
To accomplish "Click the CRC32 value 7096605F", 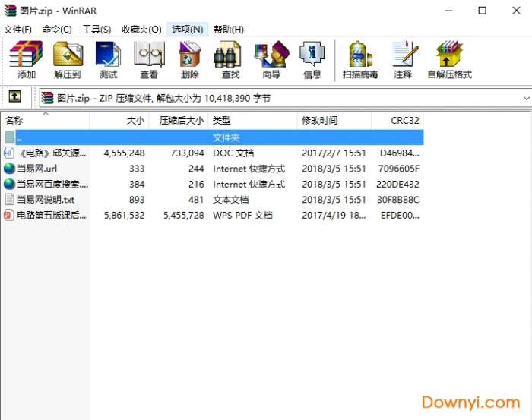I will click(x=398, y=169).
